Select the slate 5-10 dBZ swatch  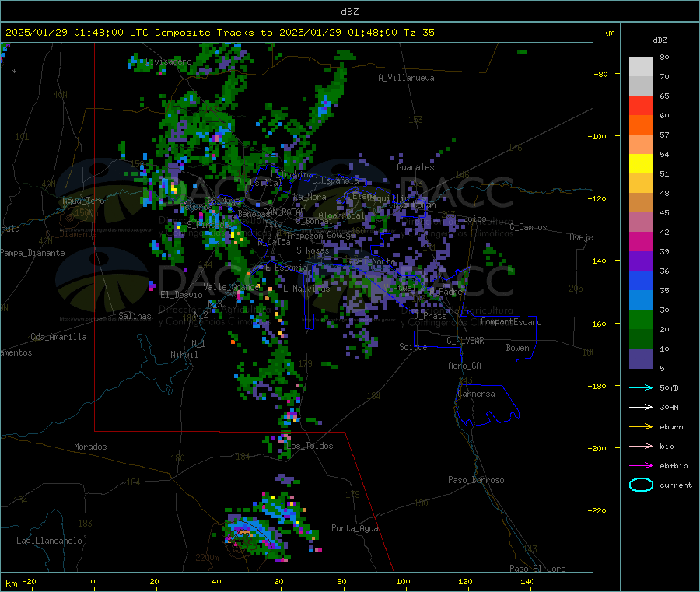[x=641, y=359]
